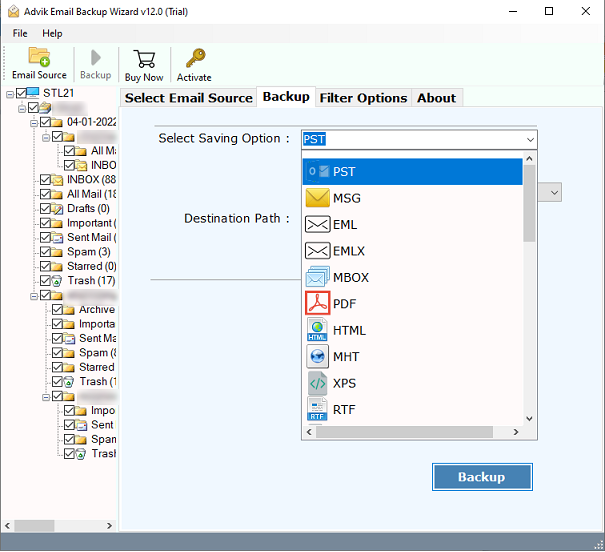Uncheck the STL21 root checkbox
Image resolution: width=605 pixels, height=552 pixels.
(21, 93)
